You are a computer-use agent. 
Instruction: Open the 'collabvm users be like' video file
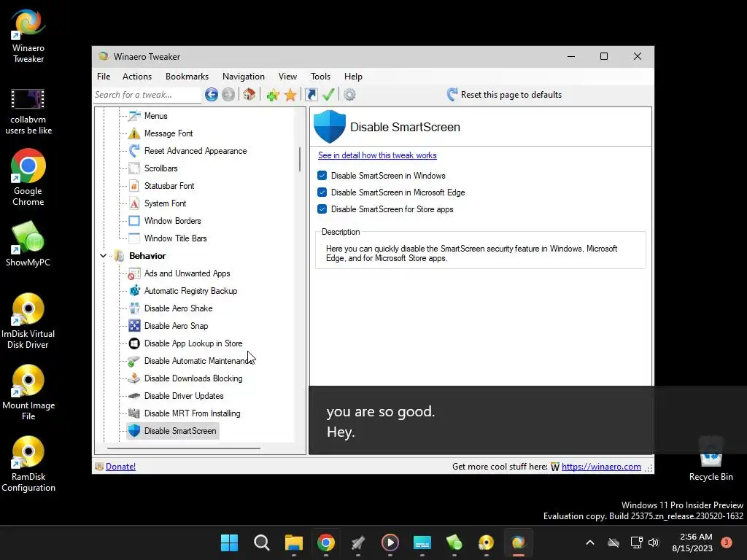click(x=28, y=112)
